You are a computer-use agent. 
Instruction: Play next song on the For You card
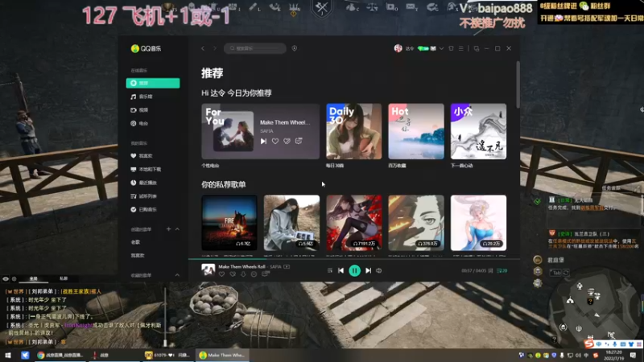pos(264,142)
